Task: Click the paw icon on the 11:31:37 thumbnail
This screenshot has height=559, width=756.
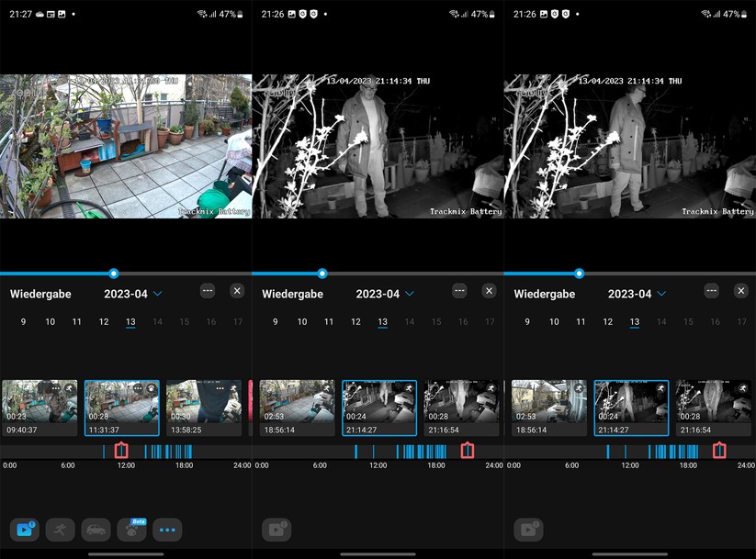Action: (151, 386)
